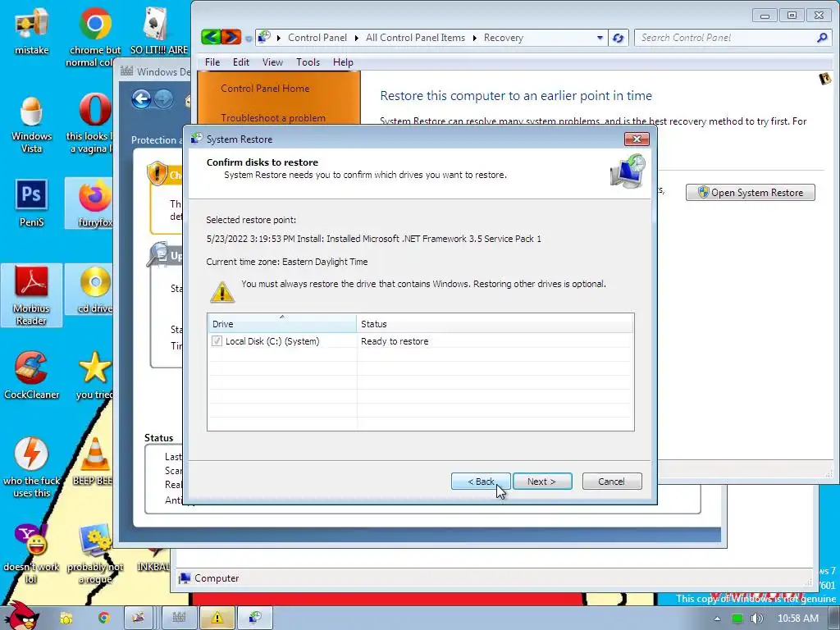
Task: Click the 'Open System Restore' button
Action: click(x=750, y=192)
